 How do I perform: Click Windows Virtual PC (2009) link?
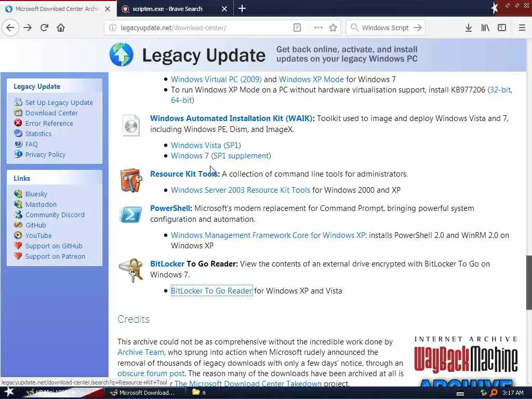point(216,79)
